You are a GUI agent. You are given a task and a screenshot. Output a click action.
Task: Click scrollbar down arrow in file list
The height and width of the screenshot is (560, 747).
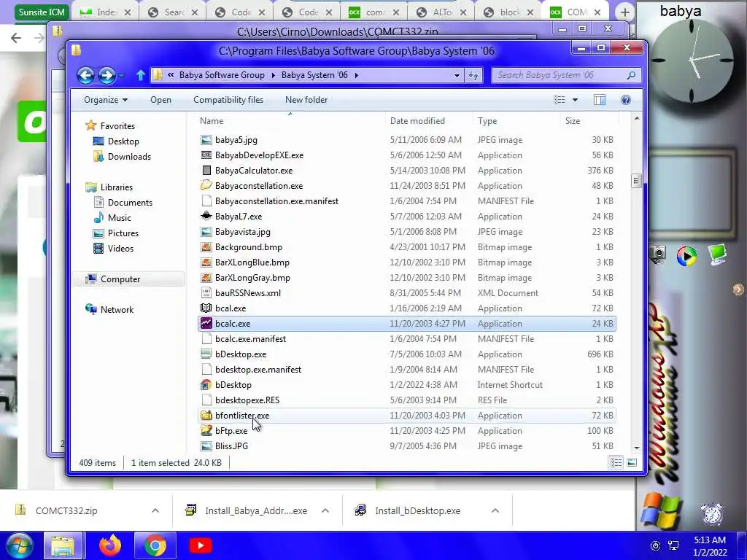(636, 448)
